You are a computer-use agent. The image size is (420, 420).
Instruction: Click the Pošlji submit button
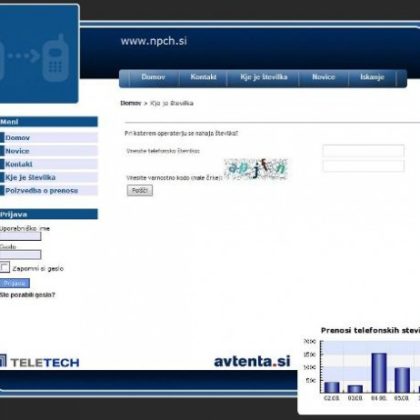click(x=140, y=190)
